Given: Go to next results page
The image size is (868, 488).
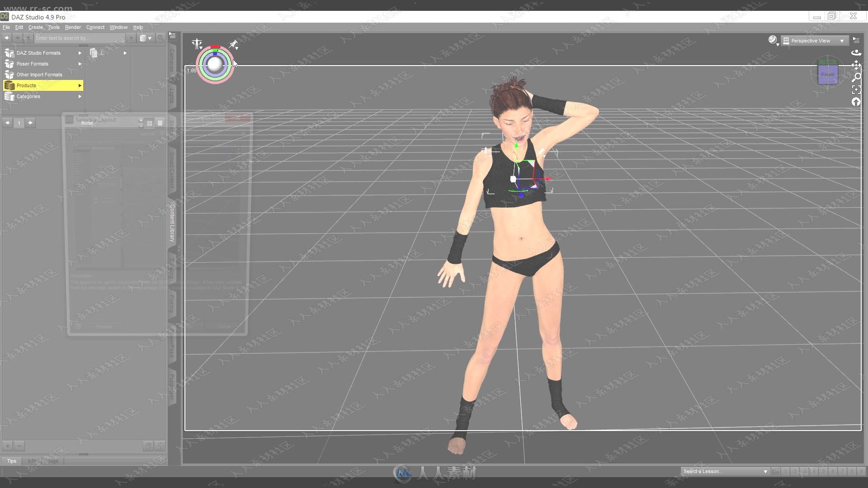Looking at the screenshot, I should (30, 123).
